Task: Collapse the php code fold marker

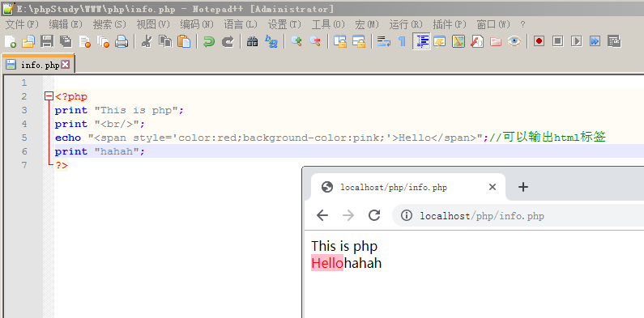Action: click(49, 96)
